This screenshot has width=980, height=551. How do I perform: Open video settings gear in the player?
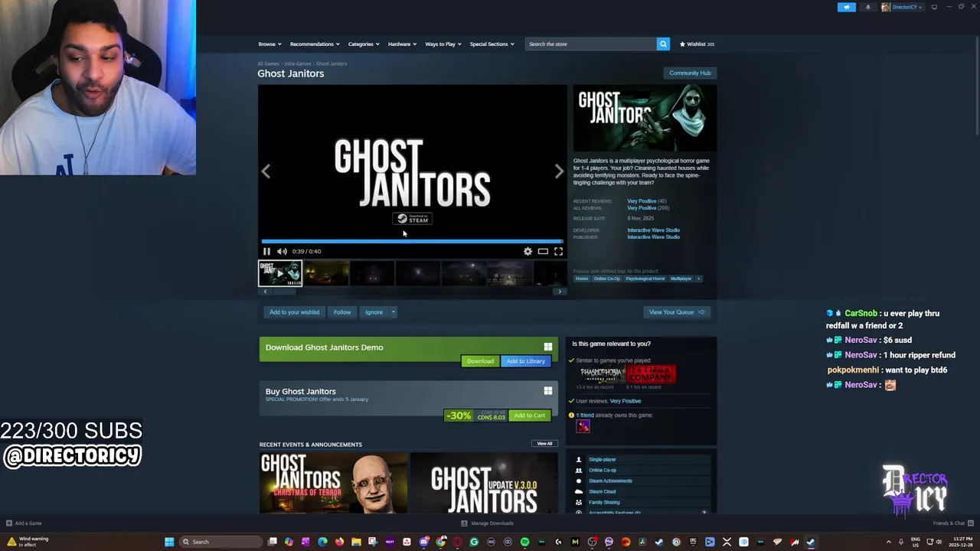pyautogui.click(x=528, y=251)
